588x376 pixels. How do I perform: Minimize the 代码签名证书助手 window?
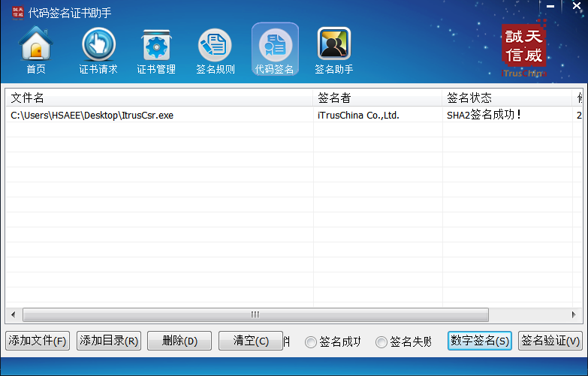tap(550, 6)
